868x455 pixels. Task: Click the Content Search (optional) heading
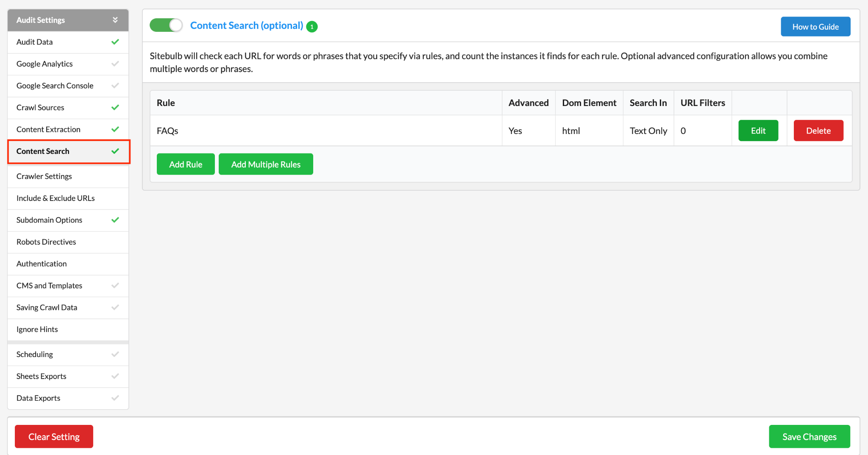tap(247, 25)
